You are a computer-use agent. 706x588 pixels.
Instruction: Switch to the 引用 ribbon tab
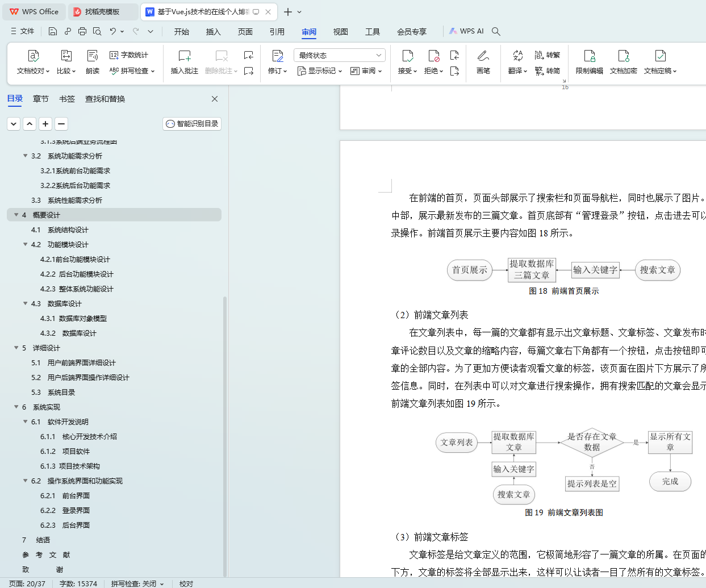[x=277, y=32]
